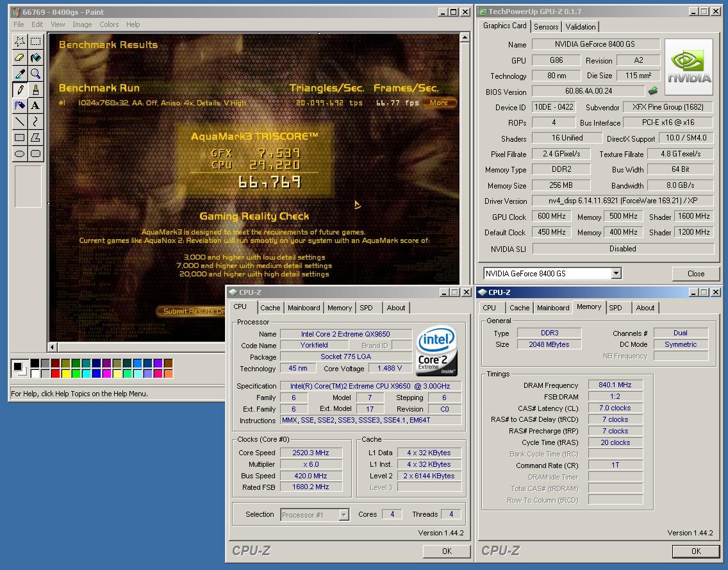Image resolution: width=728 pixels, height=570 pixels.
Task: Click the BIOS Version field 60.86.4A.00.24
Action: pos(588,91)
